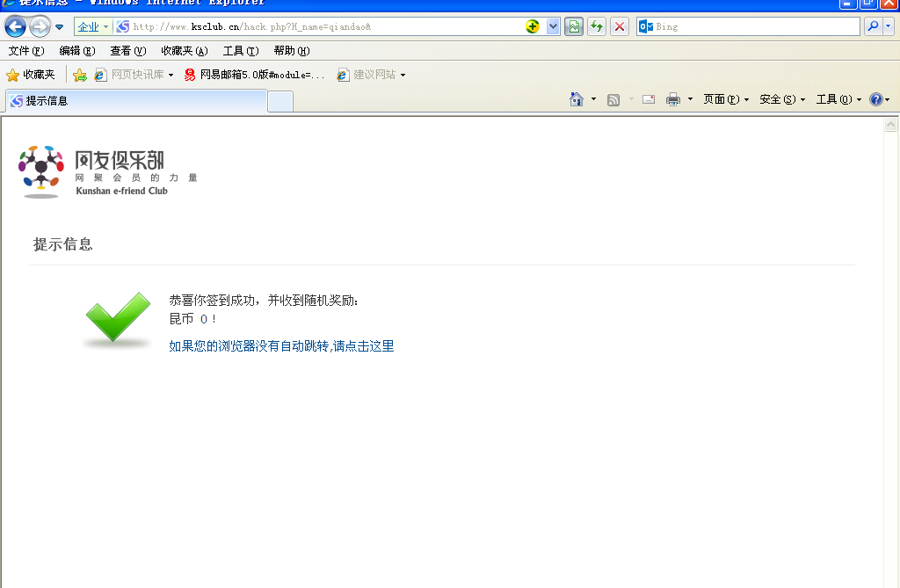Click the compatibility view icon in address bar

click(574, 26)
